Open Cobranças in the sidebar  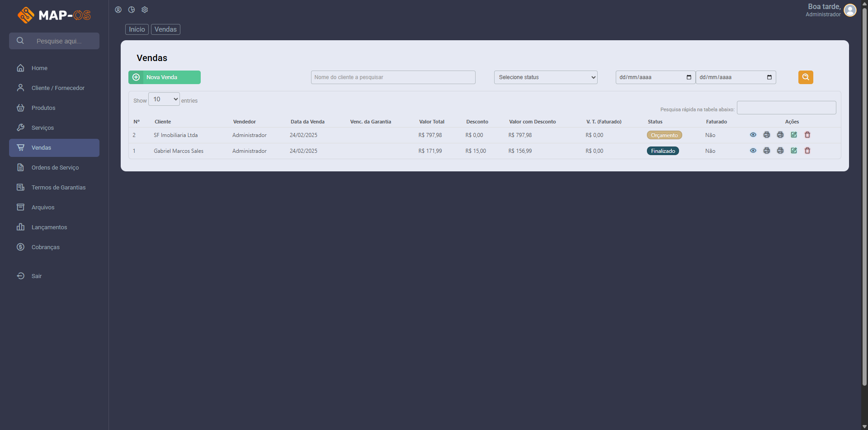(54, 247)
